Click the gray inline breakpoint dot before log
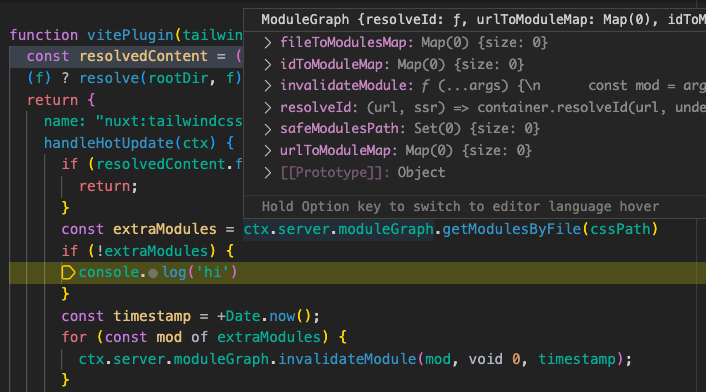Screen dimensions: 706x392 pos(153,273)
